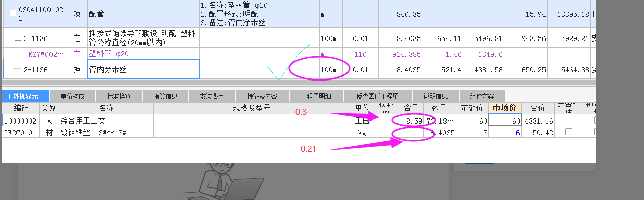Open the 换算信息 tab

click(166, 96)
